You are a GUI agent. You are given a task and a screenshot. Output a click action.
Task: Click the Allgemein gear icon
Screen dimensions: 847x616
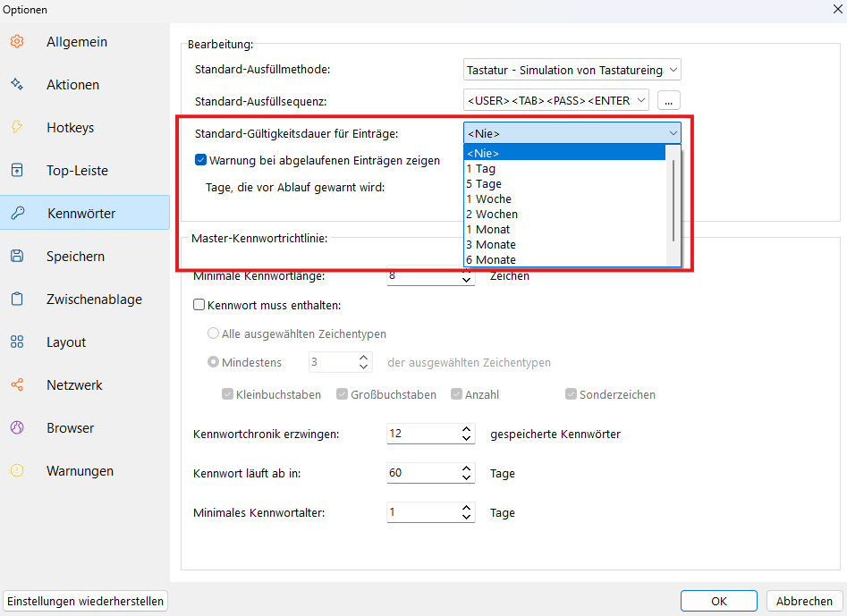coord(17,41)
